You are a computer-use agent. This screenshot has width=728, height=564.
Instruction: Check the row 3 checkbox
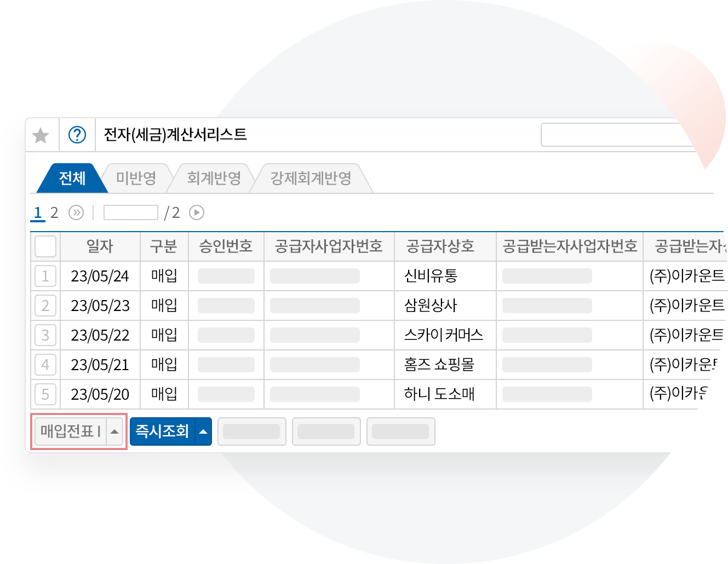[45, 335]
